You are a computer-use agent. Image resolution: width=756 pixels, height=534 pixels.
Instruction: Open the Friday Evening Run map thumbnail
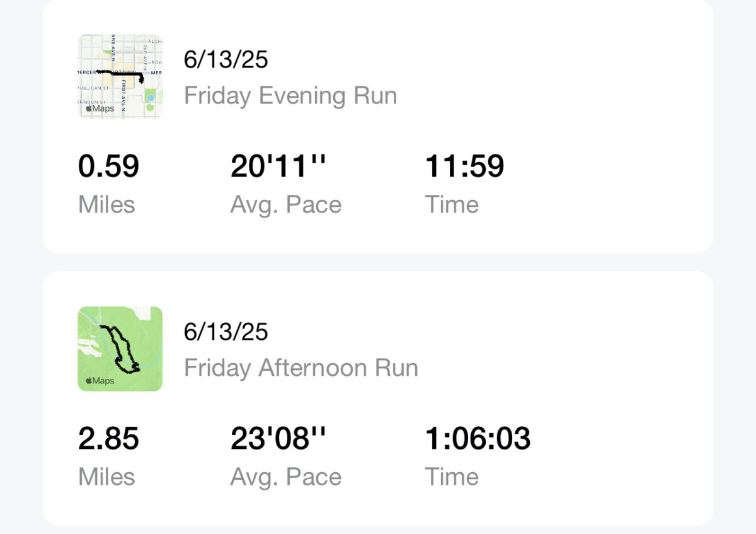coord(120,76)
